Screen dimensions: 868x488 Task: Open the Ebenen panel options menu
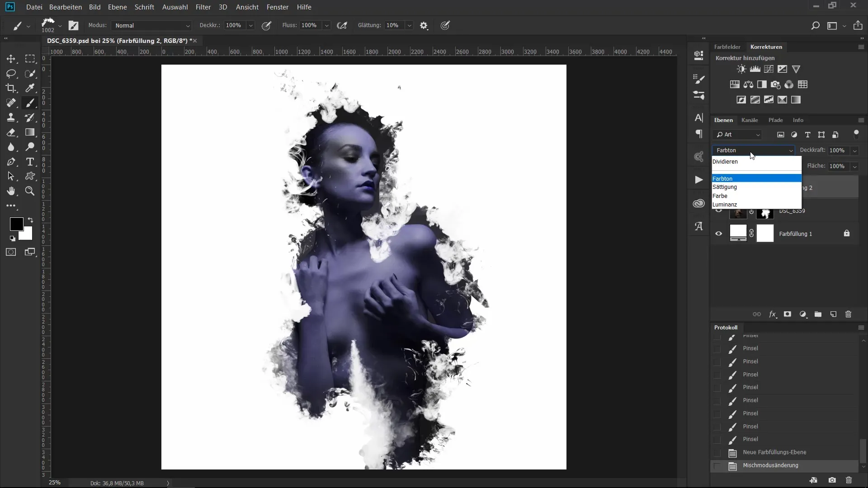point(861,120)
